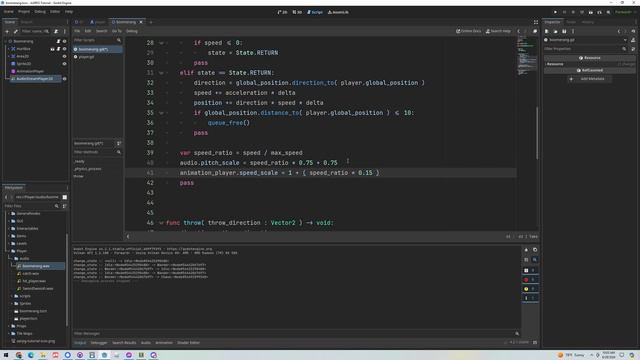
Task: Expand the HurtBox node children
Action: click(8, 49)
